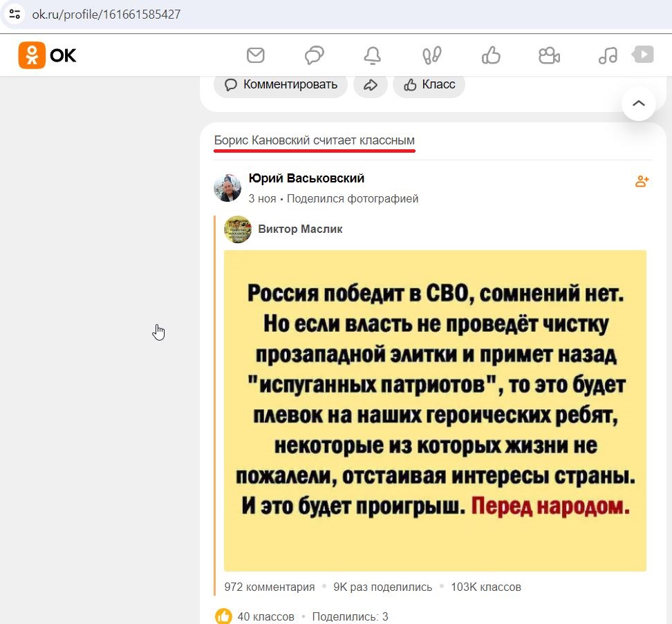View notifications using the bell icon
The image size is (672, 624).
(x=373, y=55)
